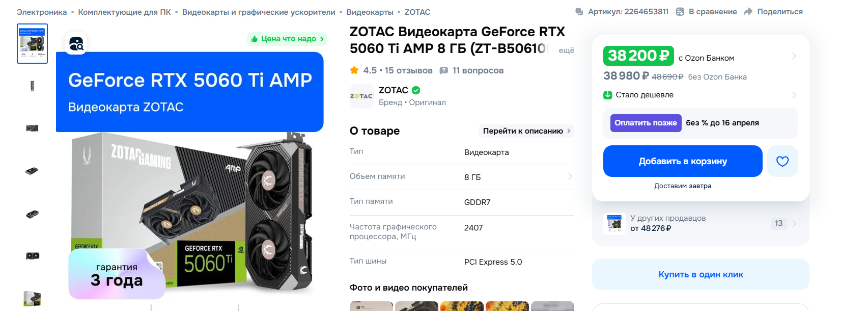Click the 'Цена что надо' badge

coord(287,39)
